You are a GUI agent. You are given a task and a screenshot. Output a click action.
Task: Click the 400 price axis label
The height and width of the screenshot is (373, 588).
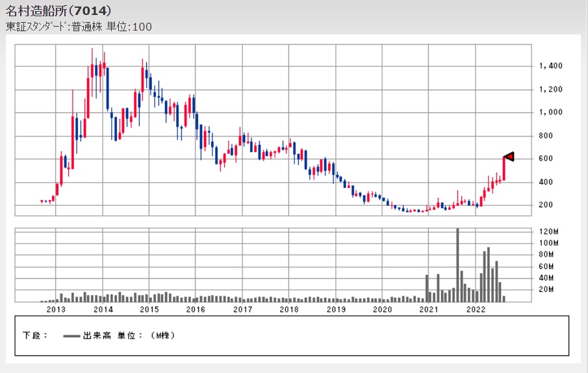pos(546,182)
